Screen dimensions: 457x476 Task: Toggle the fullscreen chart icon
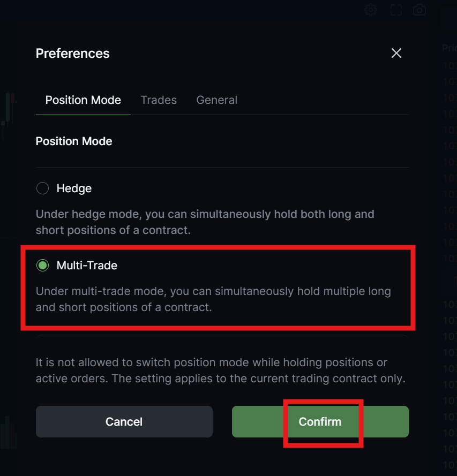pos(395,10)
